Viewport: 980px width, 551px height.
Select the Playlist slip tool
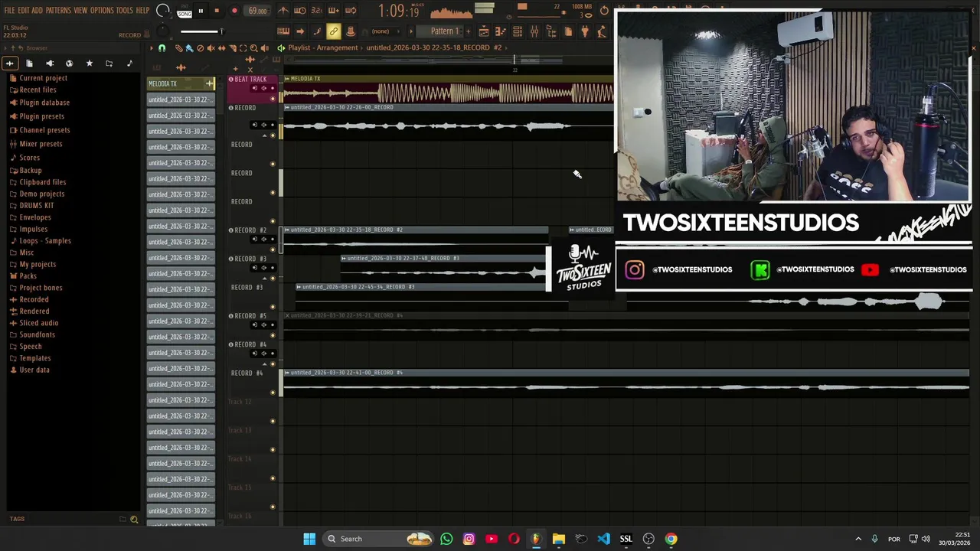coord(221,47)
